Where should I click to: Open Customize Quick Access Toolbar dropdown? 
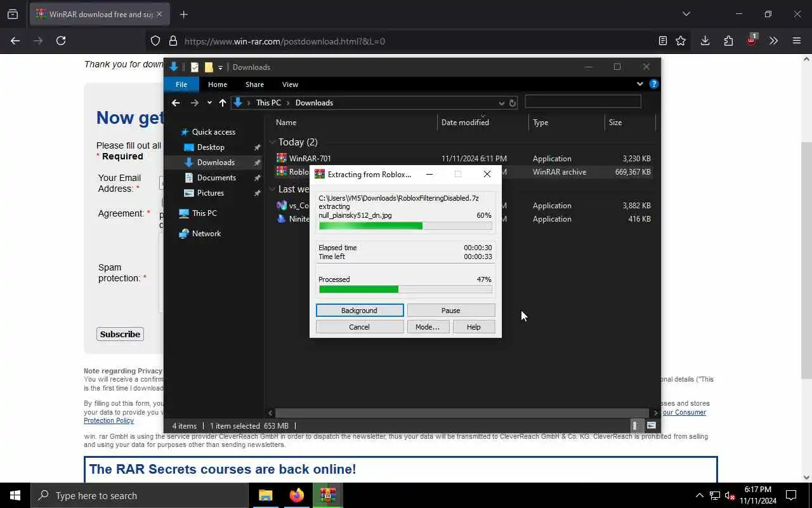coord(220,67)
